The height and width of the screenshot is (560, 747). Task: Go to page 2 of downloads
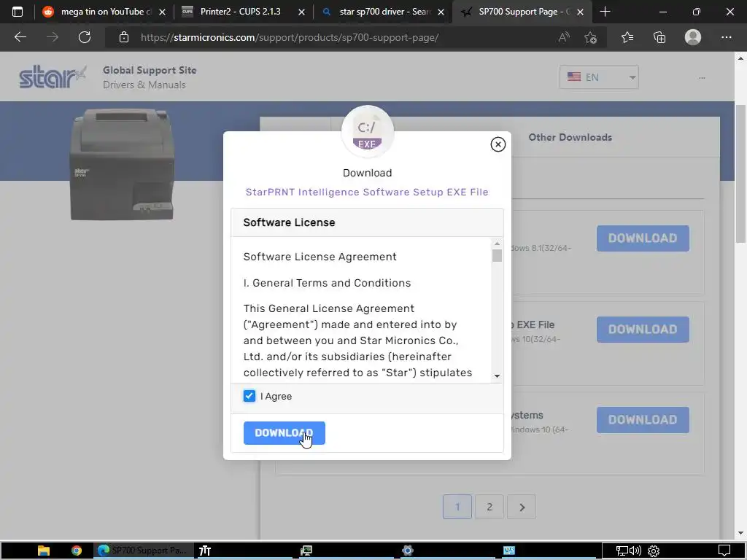[489, 507]
